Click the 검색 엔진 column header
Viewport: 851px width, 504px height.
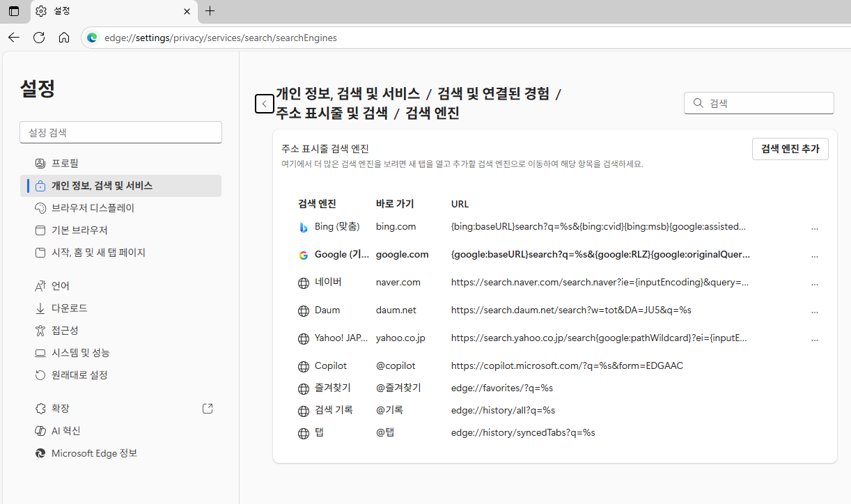[x=317, y=204]
